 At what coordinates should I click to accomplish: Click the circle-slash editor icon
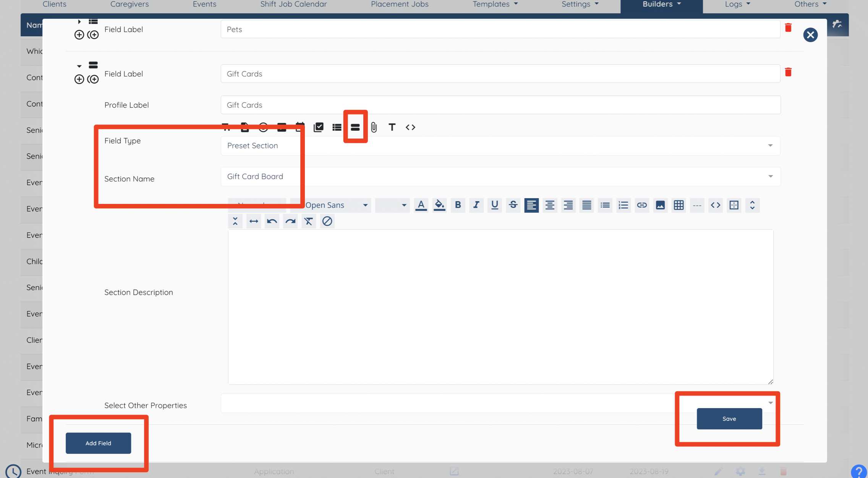tap(327, 221)
